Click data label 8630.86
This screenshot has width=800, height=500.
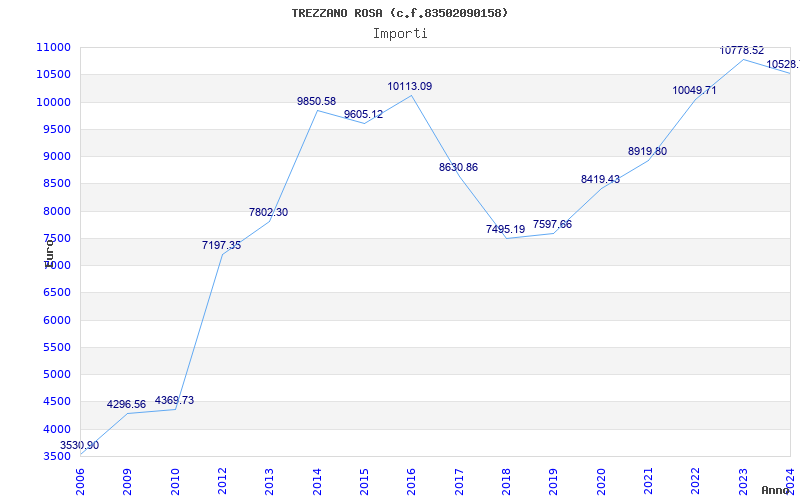[458, 168]
